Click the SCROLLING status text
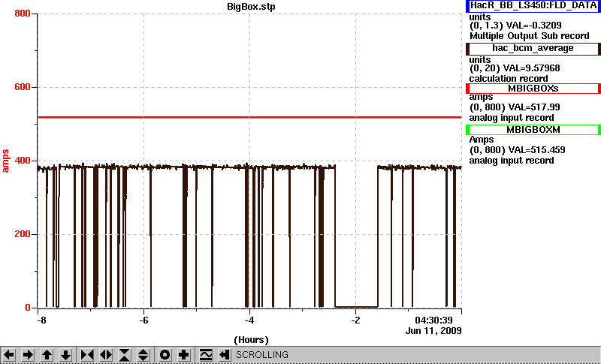The width and height of the screenshot is (601, 364). [x=262, y=355]
